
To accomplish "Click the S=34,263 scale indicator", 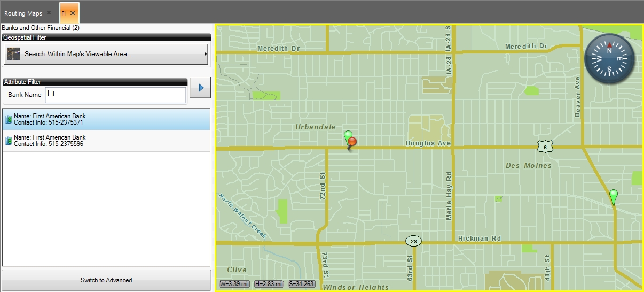I will [x=301, y=284].
